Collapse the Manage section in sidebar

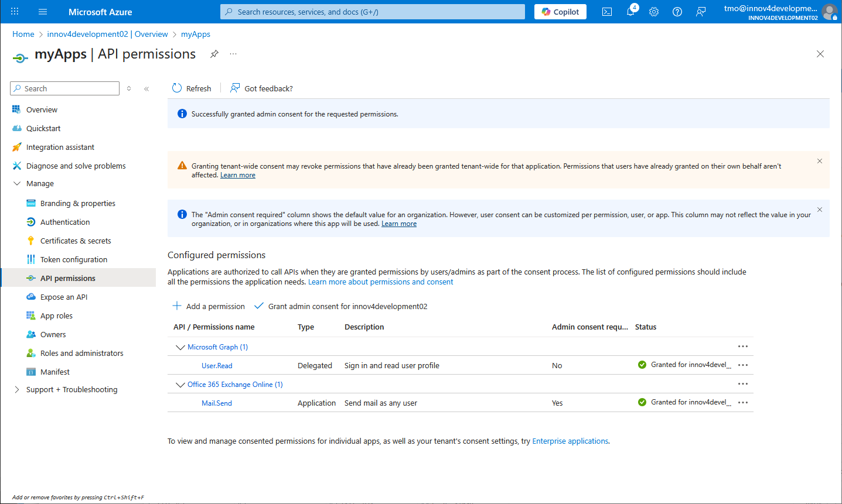16,184
